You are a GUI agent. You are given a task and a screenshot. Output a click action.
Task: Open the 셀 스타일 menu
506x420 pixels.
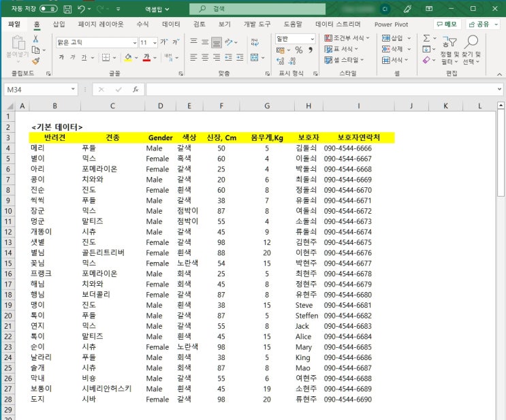344,60
